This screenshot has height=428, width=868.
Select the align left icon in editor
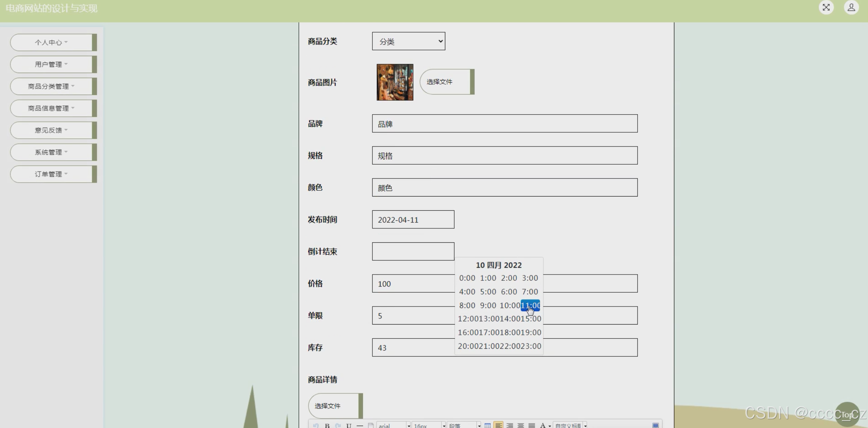pos(498,425)
